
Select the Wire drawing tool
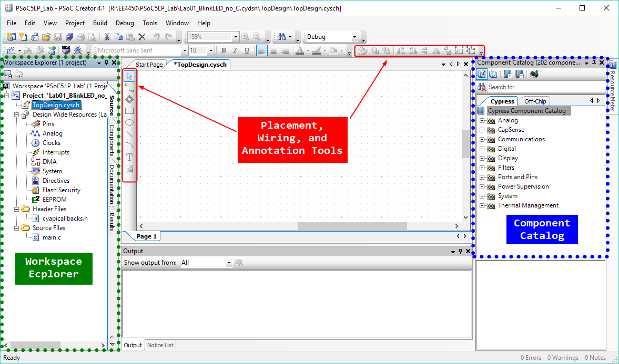[129, 88]
